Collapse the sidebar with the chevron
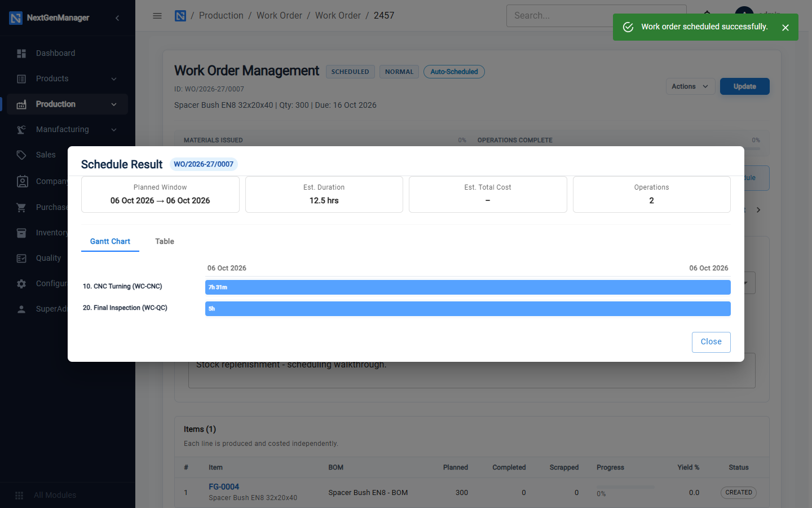 [x=117, y=18]
